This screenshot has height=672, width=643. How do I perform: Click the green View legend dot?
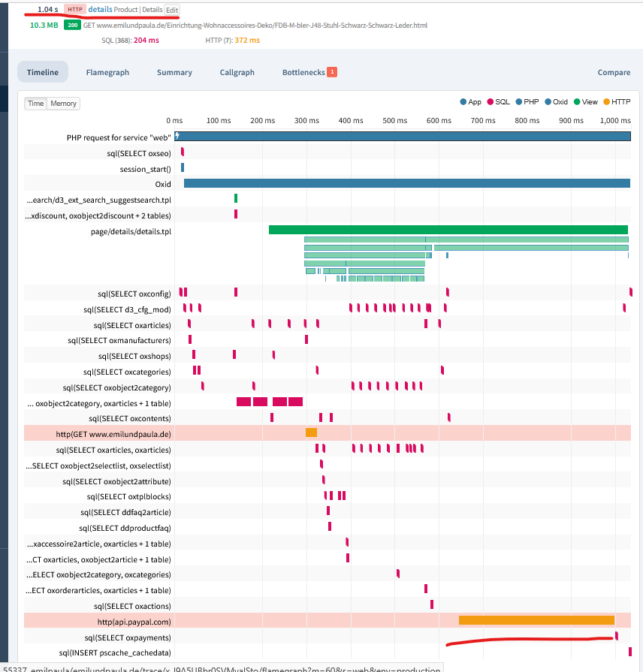point(577,101)
